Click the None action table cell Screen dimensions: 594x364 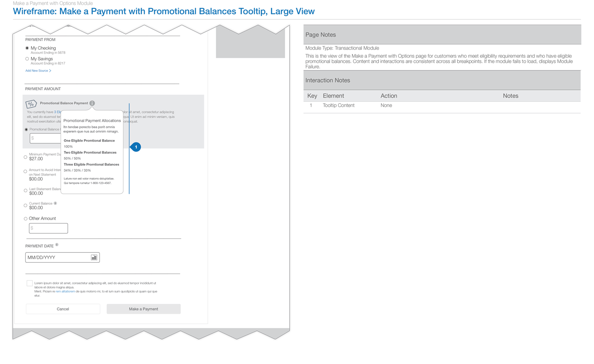pos(386,106)
